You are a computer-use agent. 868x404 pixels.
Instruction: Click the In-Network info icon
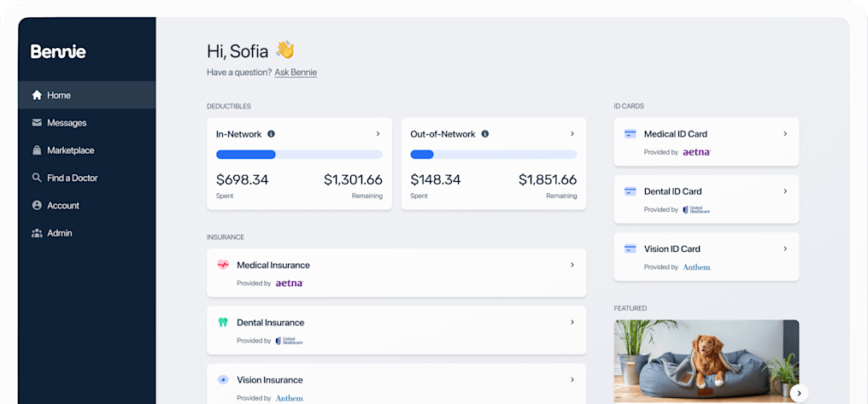(271, 134)
